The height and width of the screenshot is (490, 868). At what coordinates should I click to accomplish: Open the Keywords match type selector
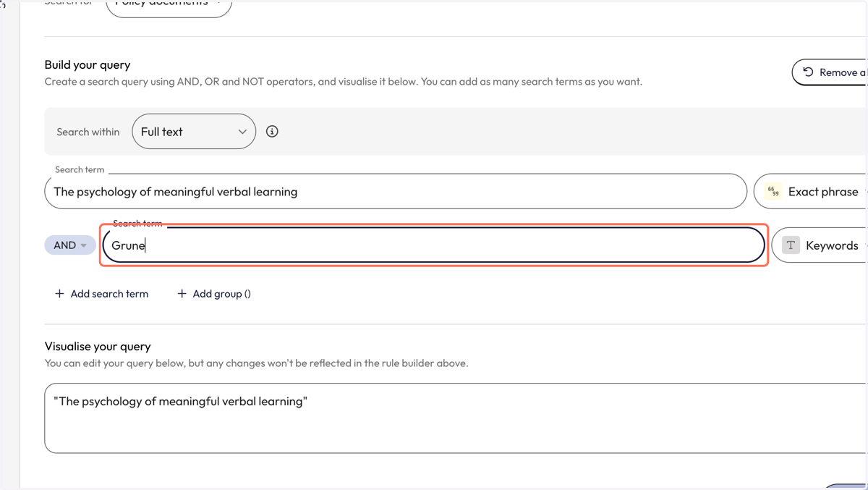coord(820,245)
